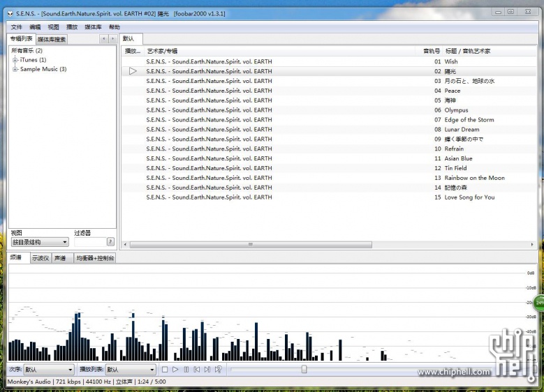Click the playlist horizontal scrollbar thumb
The width and height of the screenshot is (544, 392).
click(251, 245)
